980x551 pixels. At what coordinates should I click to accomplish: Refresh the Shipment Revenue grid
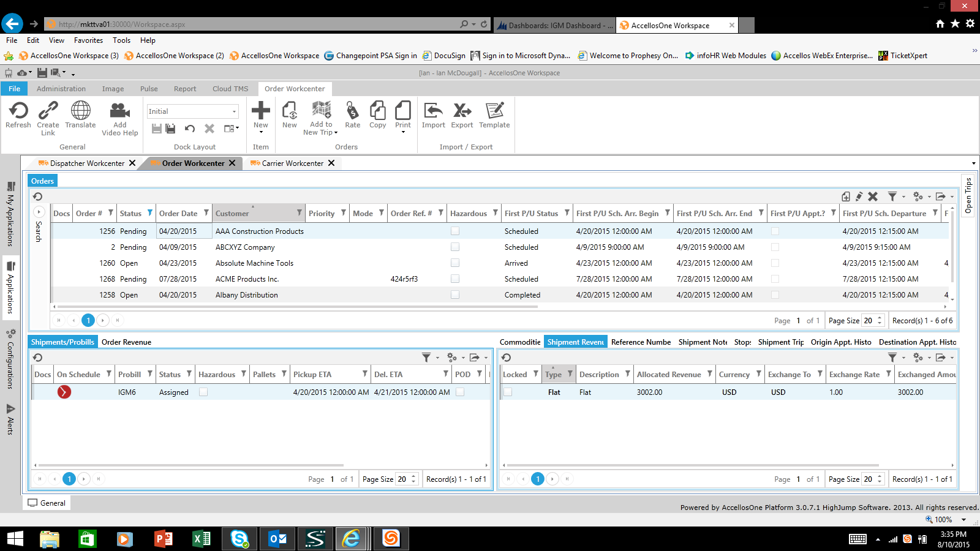tap(506, 358)
